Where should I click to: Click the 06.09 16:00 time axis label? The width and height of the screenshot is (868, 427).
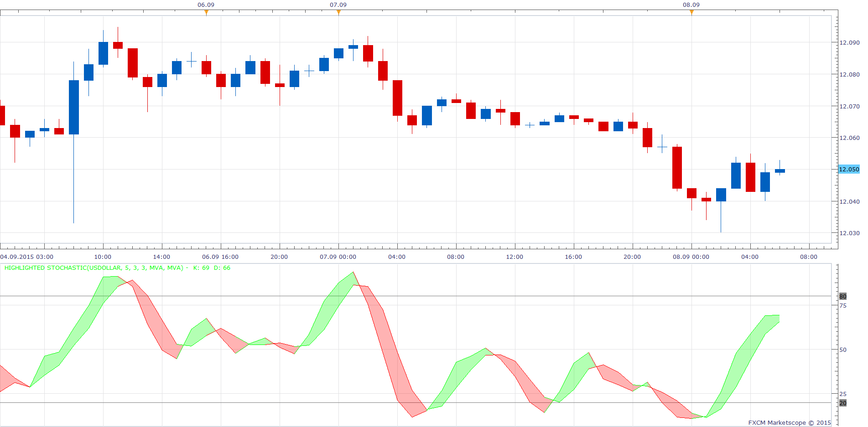[x=220, y=257]
